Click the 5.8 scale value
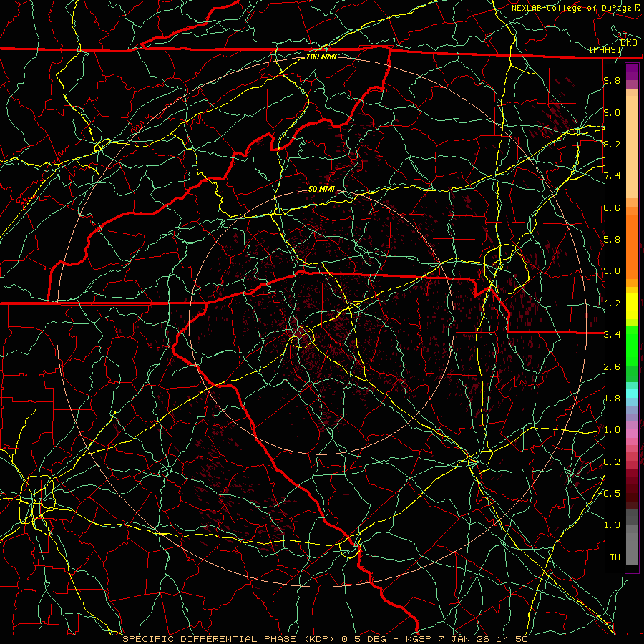Image resolution: width=644 pixels, height=644 pixels. [612, 239]
